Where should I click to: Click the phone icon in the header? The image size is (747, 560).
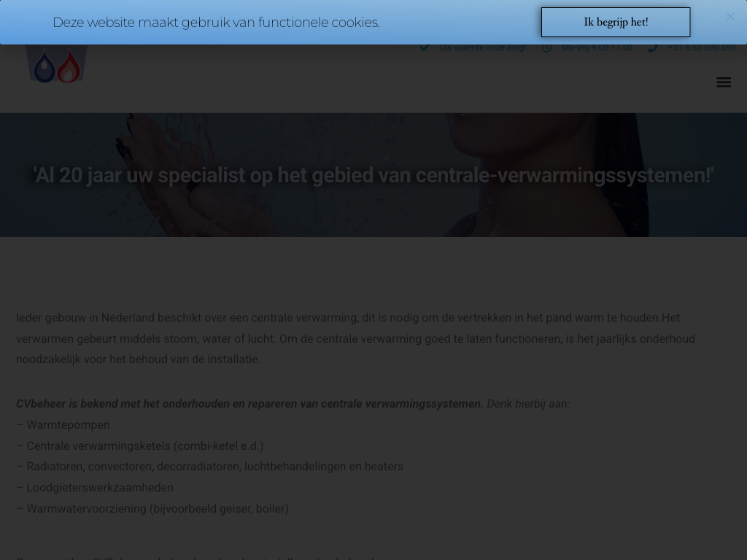pyautogui.click(x=653, y=47)
